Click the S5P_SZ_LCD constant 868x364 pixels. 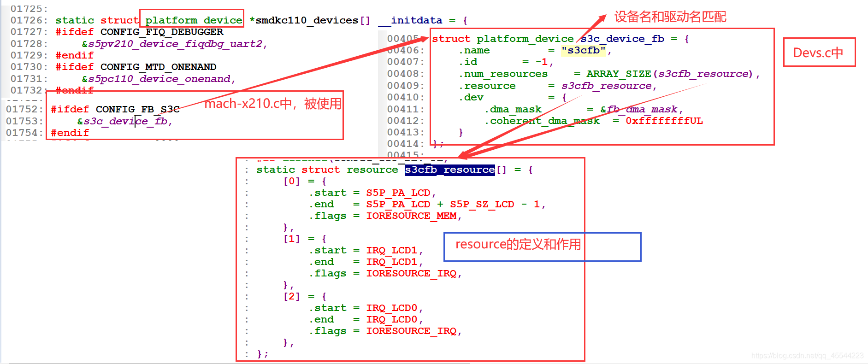tap(482, 204)
